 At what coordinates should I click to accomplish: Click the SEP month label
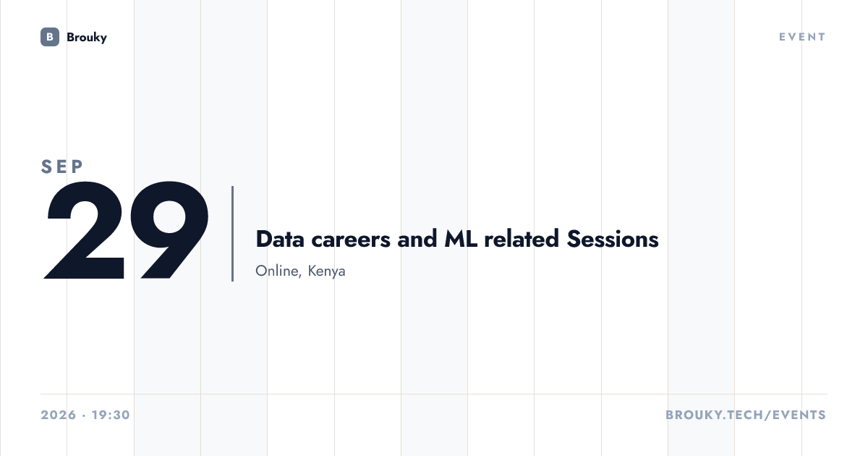[x=63, y=166]
